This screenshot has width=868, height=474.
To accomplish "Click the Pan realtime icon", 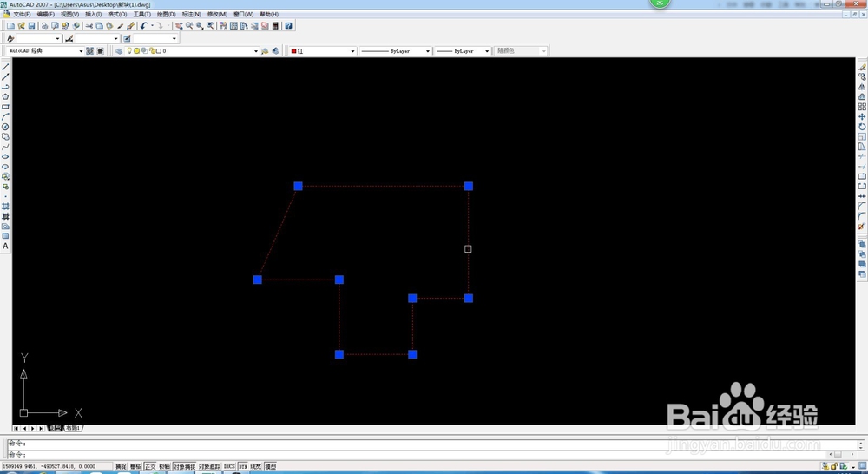I will 179,25.
